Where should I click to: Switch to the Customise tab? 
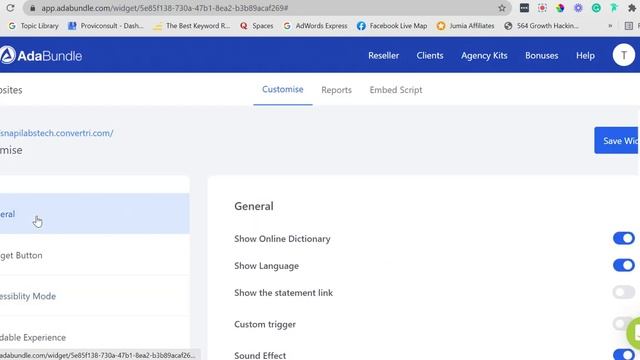click(282, 89)
